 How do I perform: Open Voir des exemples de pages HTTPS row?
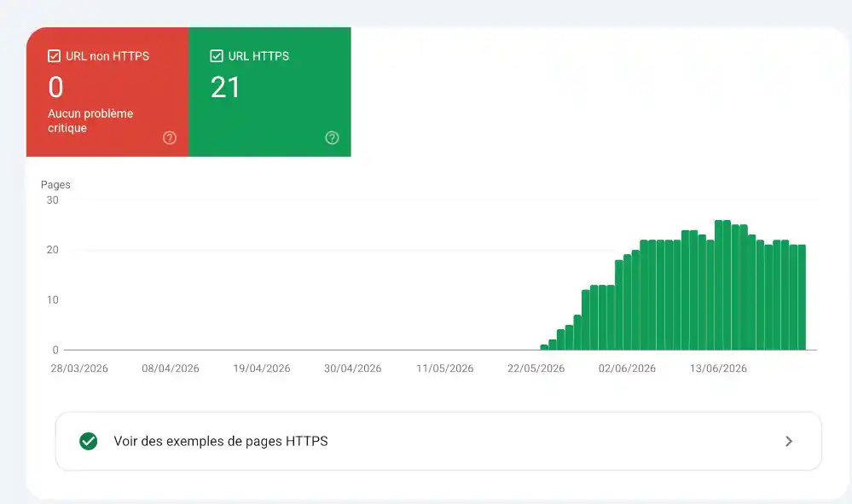pos(438,441)
